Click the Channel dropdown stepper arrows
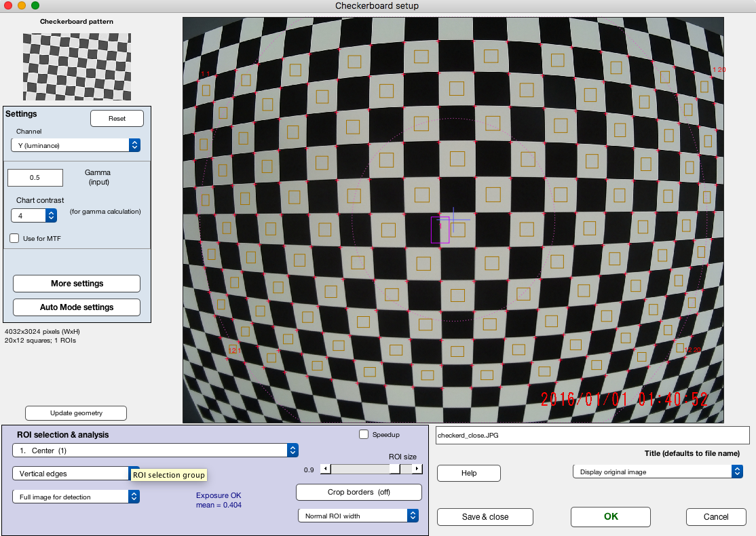 [x=134, y=145]
